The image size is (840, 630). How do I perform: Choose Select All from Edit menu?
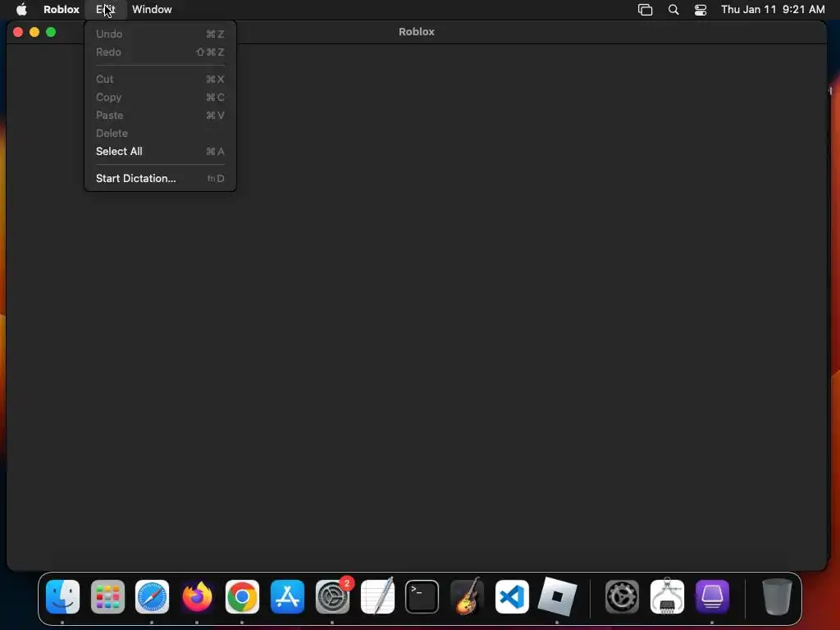coord(160,151)
